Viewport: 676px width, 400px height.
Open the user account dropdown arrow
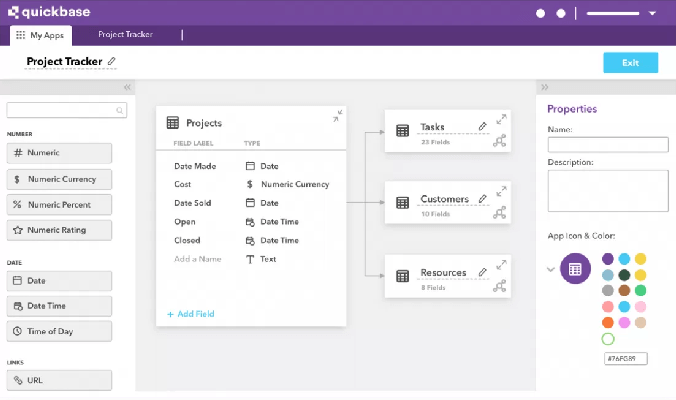[652, 13]
